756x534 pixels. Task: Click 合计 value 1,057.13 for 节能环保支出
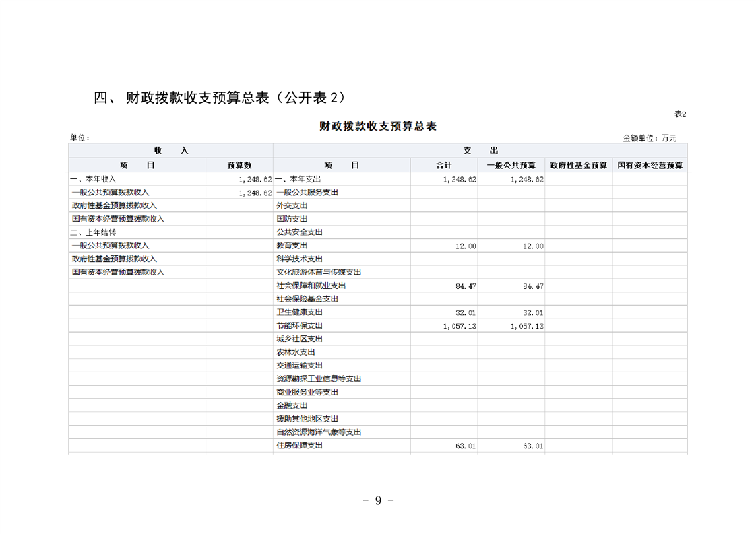click(x=460, y=327)
